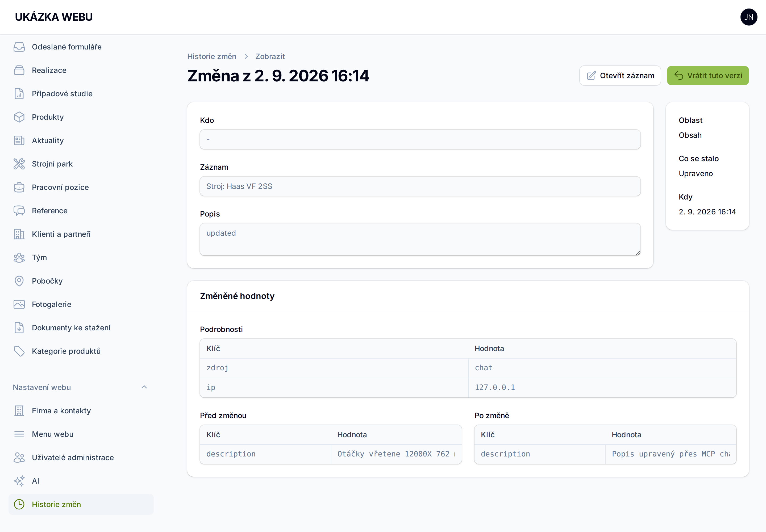Click the 'Obsah' value under Oblast
The height and width of the screenshot is (532, 766).
tap(690, 135)
